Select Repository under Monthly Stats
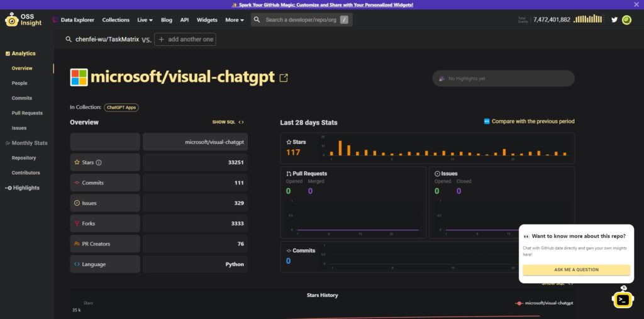This screenshot has width=644, height=319. point(24,158)
